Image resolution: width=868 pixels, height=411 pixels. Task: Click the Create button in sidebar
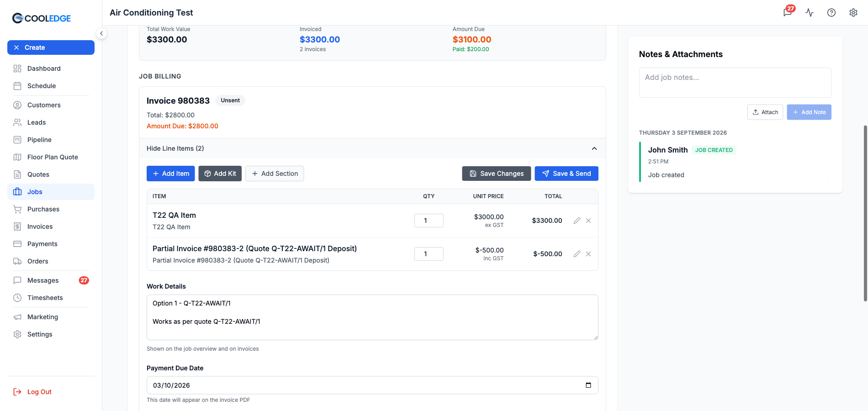[x=51, y=47]
